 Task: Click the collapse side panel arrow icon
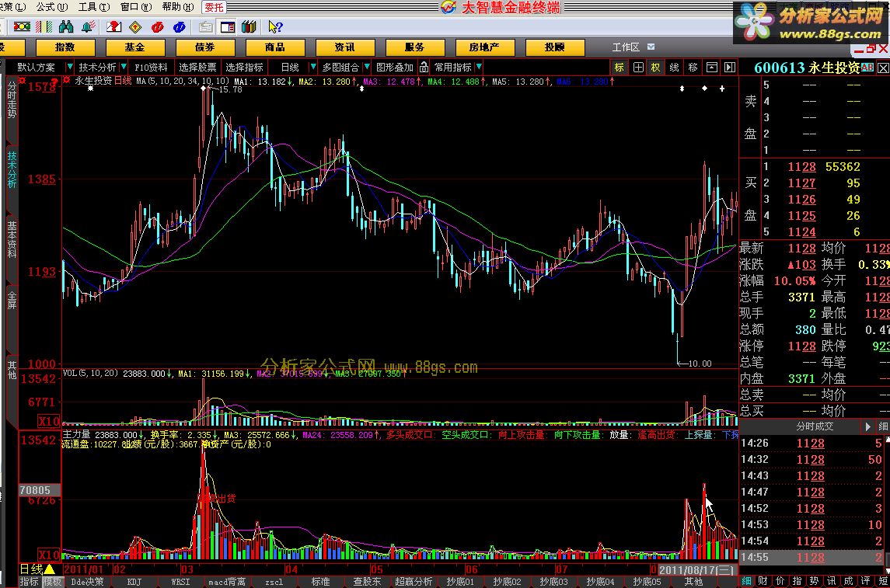[x=729, y=68]
